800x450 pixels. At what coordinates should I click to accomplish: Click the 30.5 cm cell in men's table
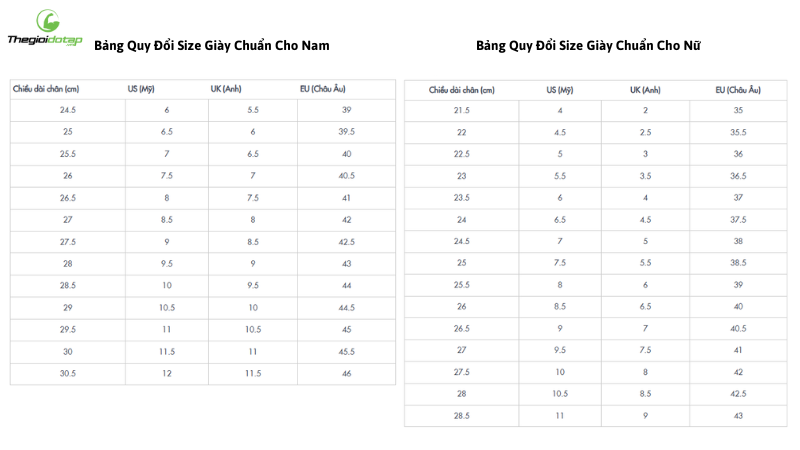(x=68, y=373)
